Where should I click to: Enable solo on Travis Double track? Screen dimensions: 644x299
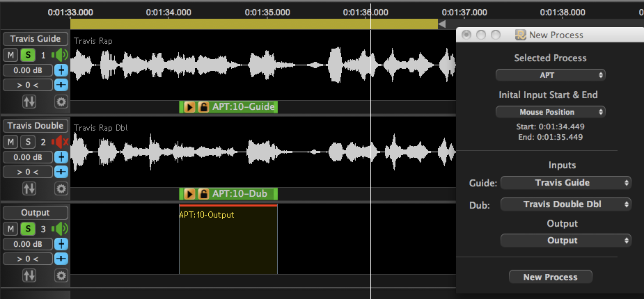[27, 142]
